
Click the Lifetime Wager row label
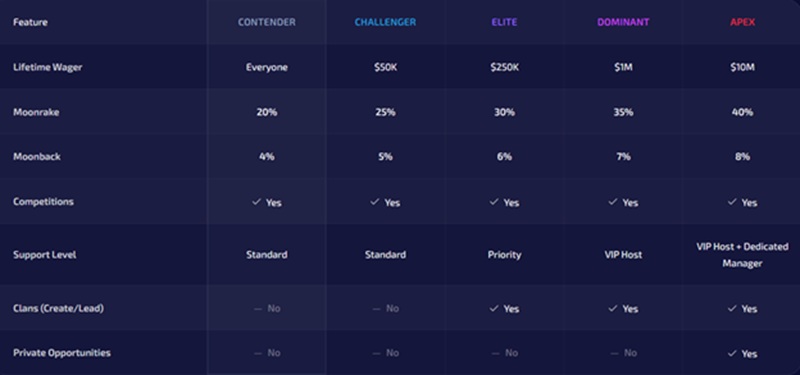point(47,67)
